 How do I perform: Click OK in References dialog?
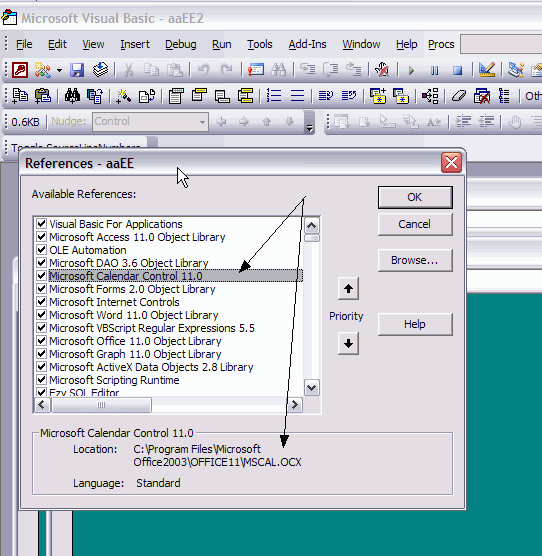[415, 197]
